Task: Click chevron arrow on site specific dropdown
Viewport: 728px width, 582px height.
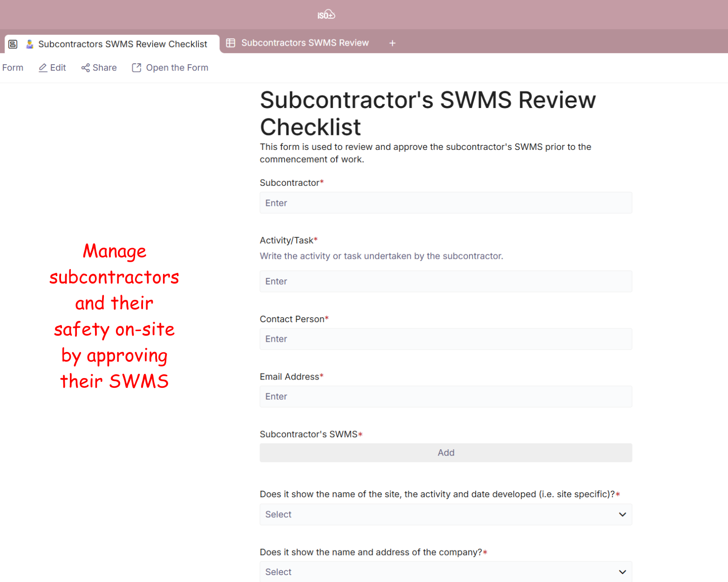Action: [622, 514]
